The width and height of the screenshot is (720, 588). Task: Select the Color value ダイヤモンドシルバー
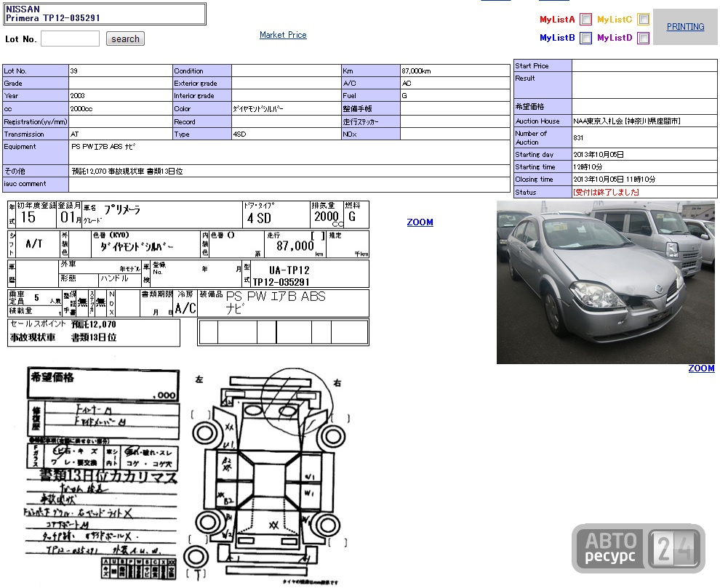[x=258, y=109]
